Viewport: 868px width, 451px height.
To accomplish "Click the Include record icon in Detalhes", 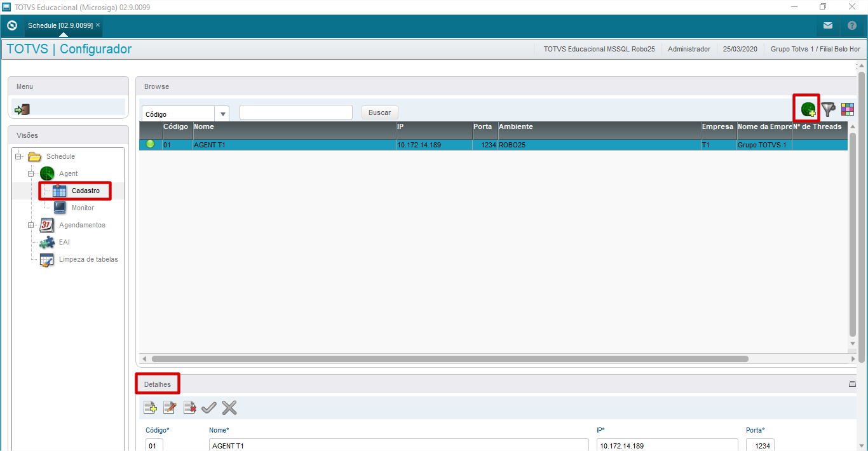I will tap(150, 408).
